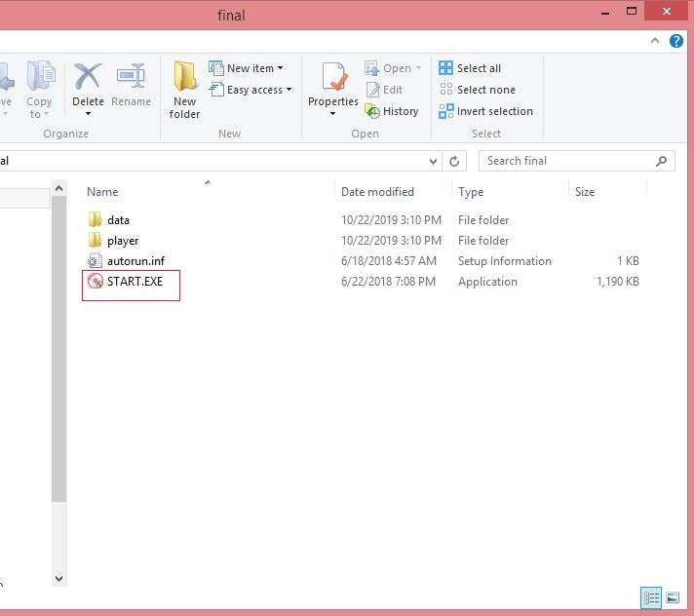Expand the Open button's dropdown arrow
This screenshot has height=616, width=694.
418,68
